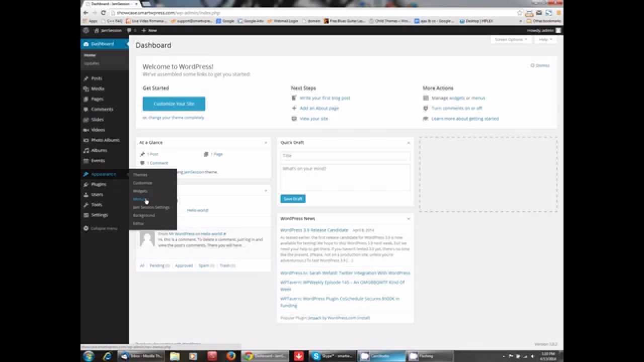Open the Slides section in sidebar

97,120
